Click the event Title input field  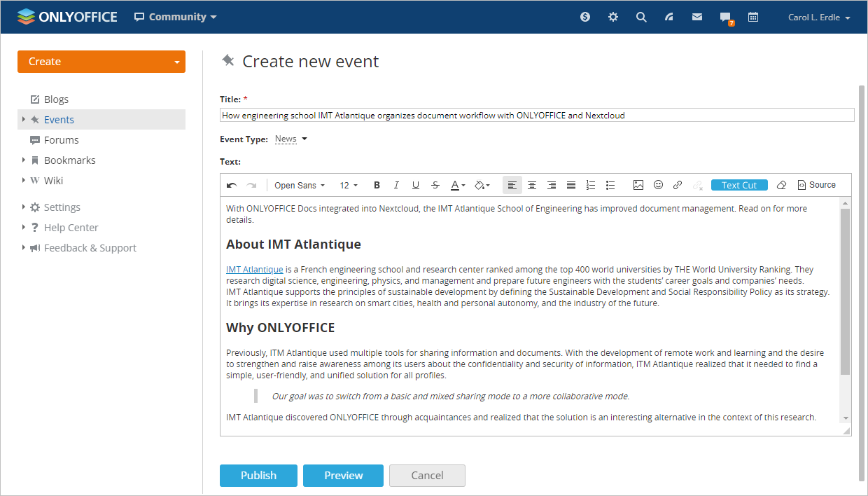[536, 115]
